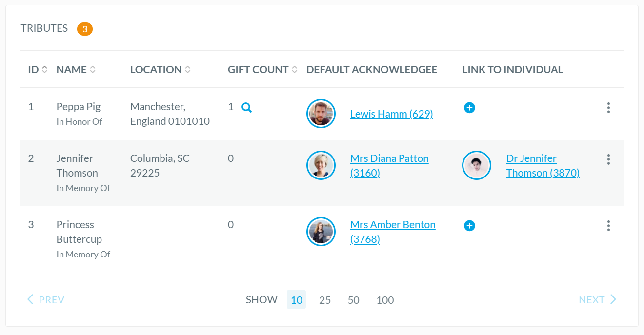Click Lewis Hamm's avatar photo
The image size is (644, 335).
point(321,114)
